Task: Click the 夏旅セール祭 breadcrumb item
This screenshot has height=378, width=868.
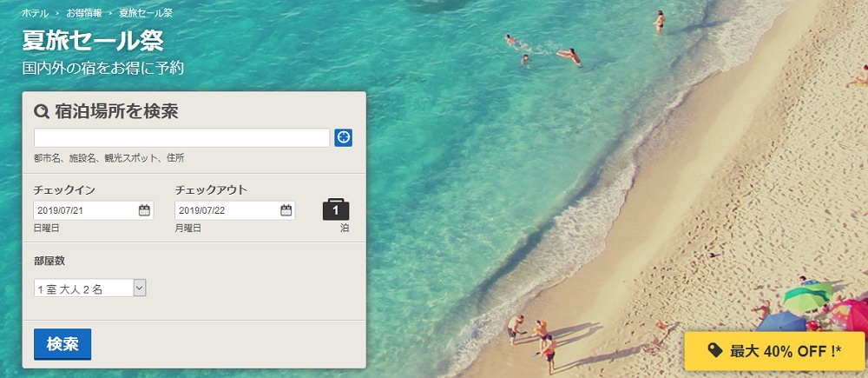Action: [146, 13]
